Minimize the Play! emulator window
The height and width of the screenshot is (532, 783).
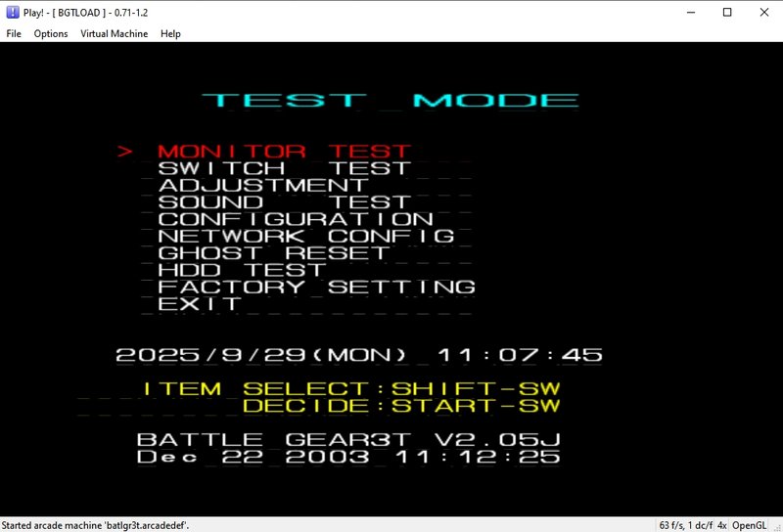coord(691,13)
